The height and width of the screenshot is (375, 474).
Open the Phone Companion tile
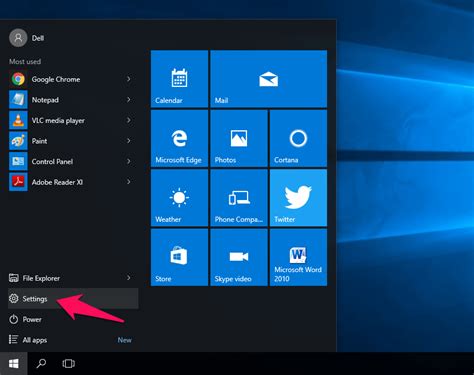[239, 198]
